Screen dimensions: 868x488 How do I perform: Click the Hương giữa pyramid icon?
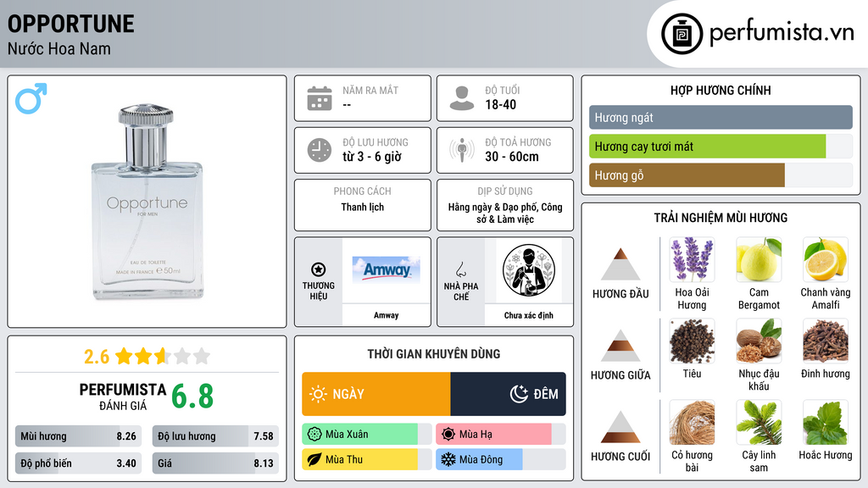(620, 346)
